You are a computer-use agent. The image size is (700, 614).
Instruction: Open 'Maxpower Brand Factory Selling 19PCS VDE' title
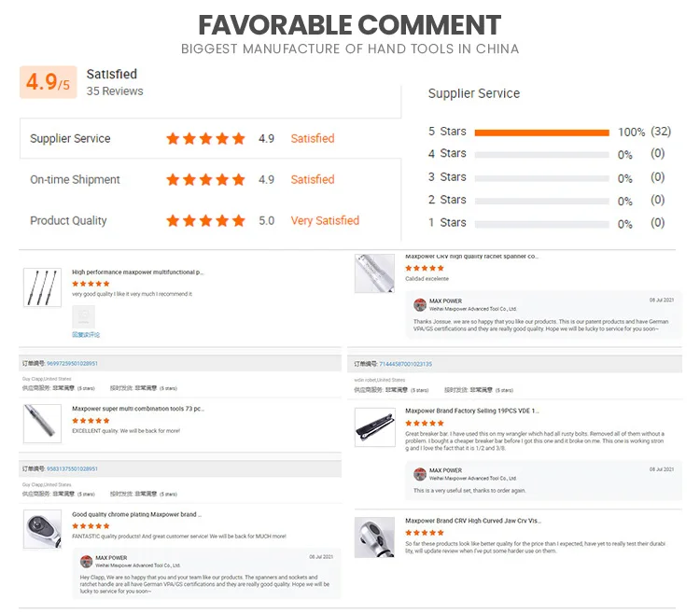472,411
